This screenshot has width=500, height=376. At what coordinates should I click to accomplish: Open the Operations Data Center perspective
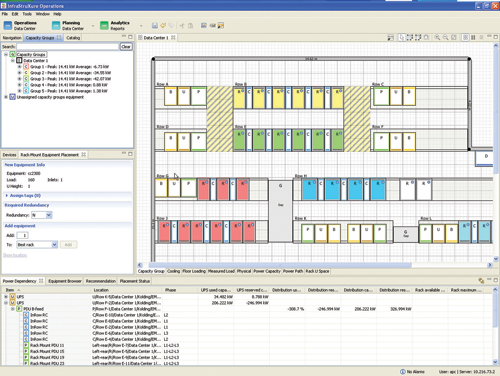(x=21, y=25)
